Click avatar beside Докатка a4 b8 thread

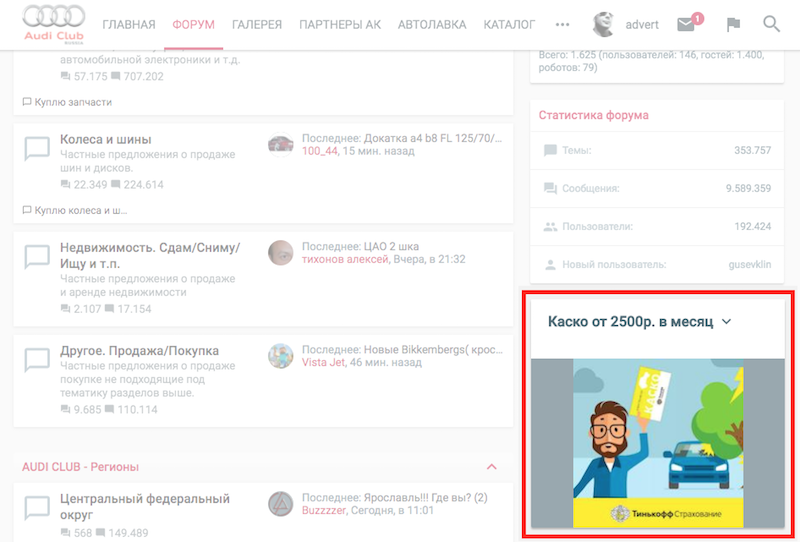(281, 144)
